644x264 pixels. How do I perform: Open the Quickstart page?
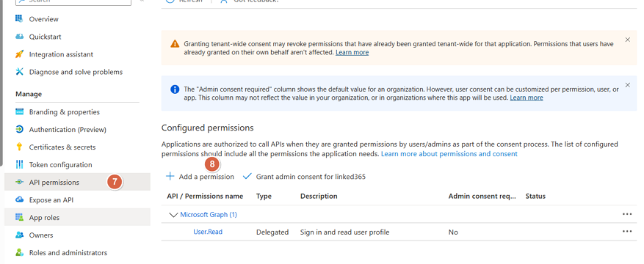coord(46,37)
